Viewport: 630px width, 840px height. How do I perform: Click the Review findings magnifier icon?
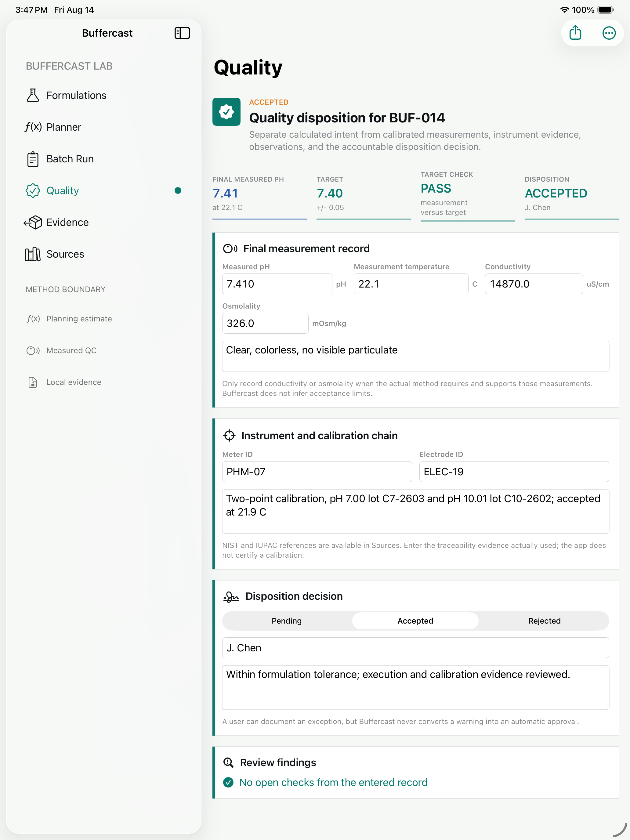pos(228,762)
